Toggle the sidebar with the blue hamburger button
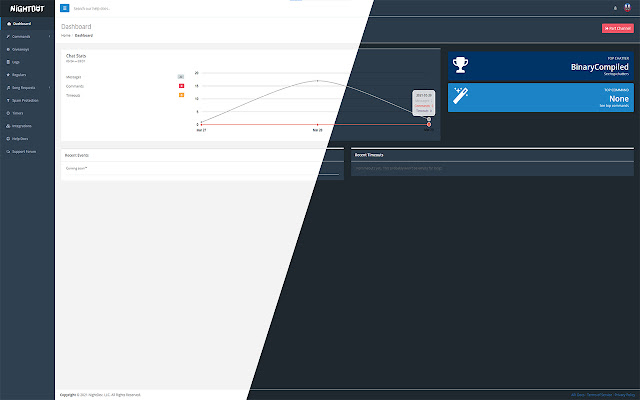The image size is (640, 400). pyautogui.click(x=64, y=8)
